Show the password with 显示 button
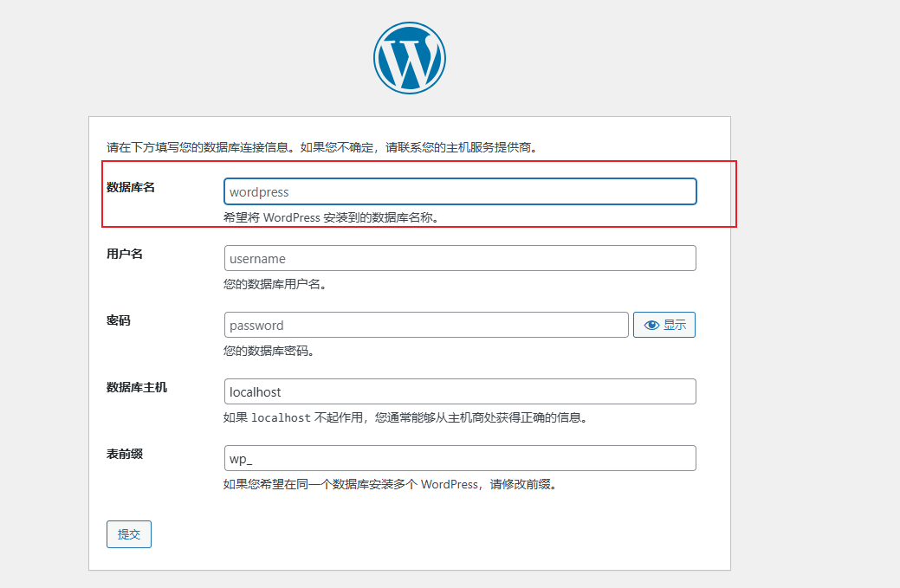This screenshot has height=588, width=900. pyautogui.click(x=664, y=325)
